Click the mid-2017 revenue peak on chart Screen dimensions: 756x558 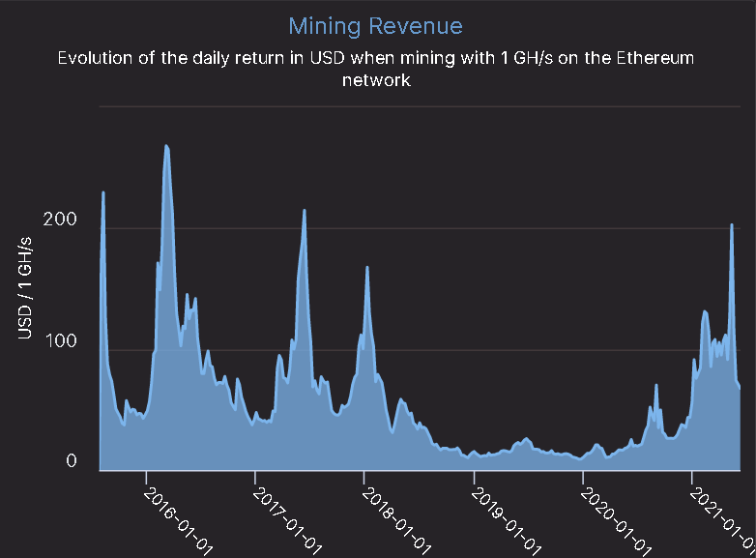pyautogui.click(x=305, y=211)
